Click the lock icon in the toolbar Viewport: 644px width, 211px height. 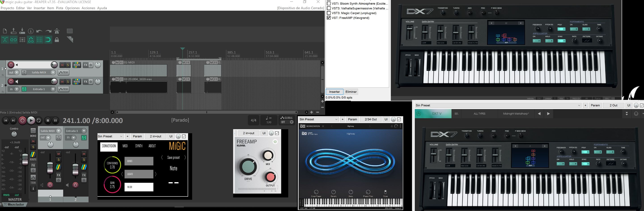[x=57, y=40]
